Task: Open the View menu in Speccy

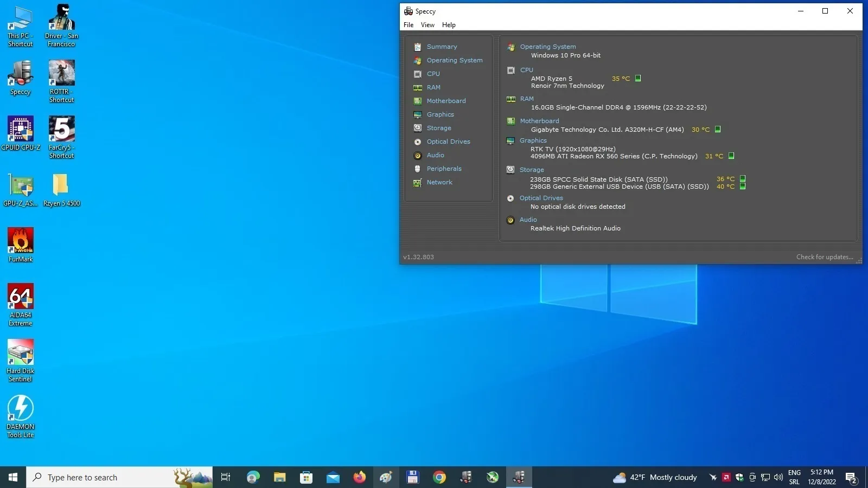Action: tap(427, 25)
